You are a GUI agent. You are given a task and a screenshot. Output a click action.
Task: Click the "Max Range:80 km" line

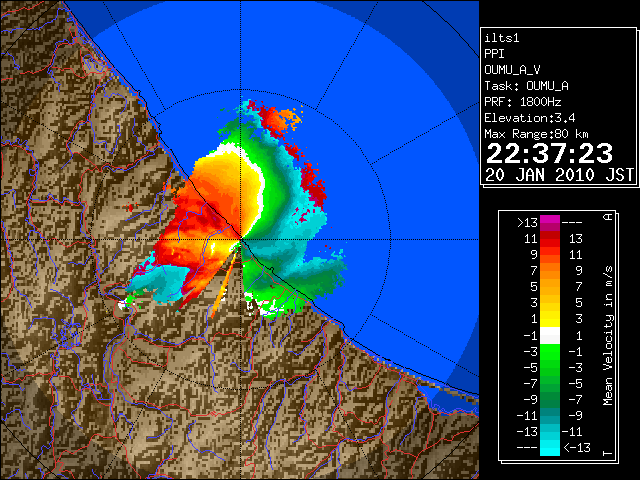click(536, 134)
